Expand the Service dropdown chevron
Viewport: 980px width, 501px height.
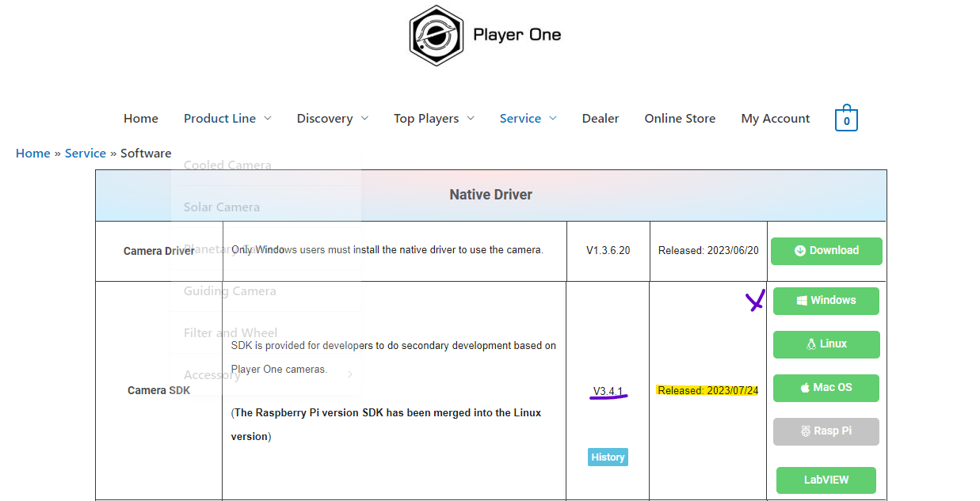(x=553, y=118)
